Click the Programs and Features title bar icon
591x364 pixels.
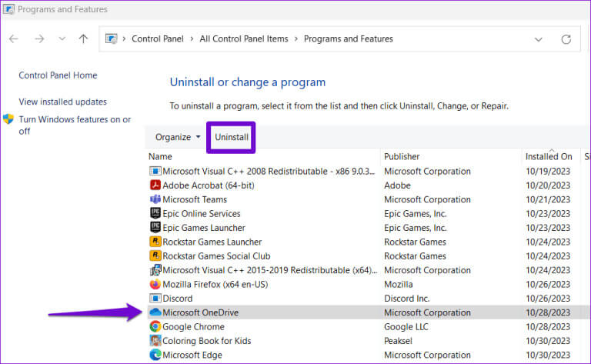point(8,9)
